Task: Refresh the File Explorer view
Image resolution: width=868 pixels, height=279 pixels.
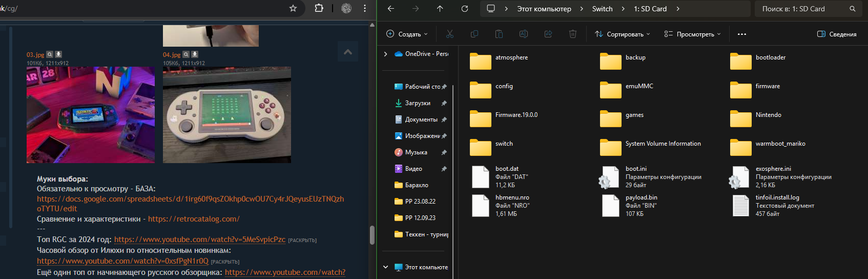Action: click(465, 9)
